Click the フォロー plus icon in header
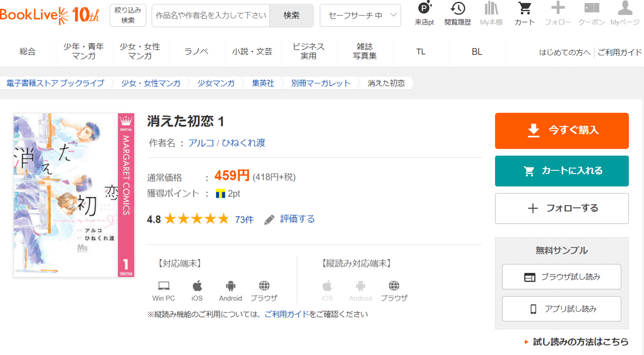 pos(558,9)
